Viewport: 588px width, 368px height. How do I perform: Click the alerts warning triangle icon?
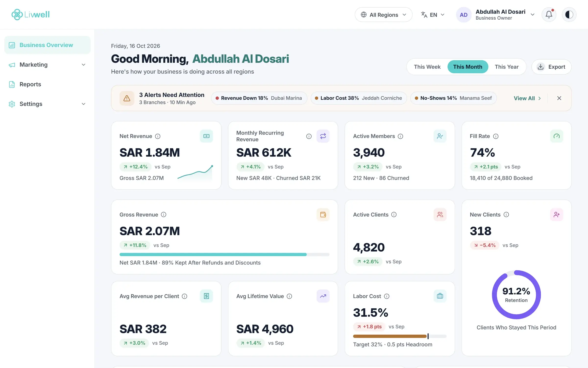127,98
